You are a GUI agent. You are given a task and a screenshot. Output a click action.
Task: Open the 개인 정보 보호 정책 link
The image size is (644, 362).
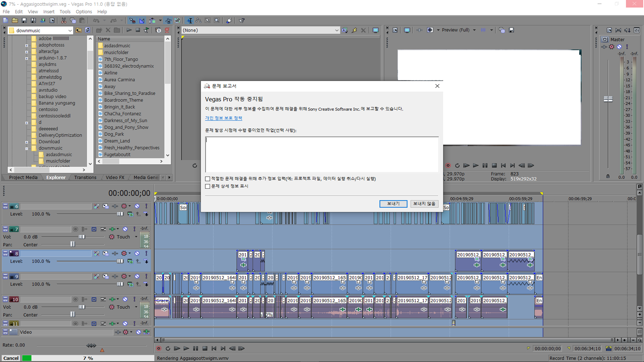click(223, 118)
